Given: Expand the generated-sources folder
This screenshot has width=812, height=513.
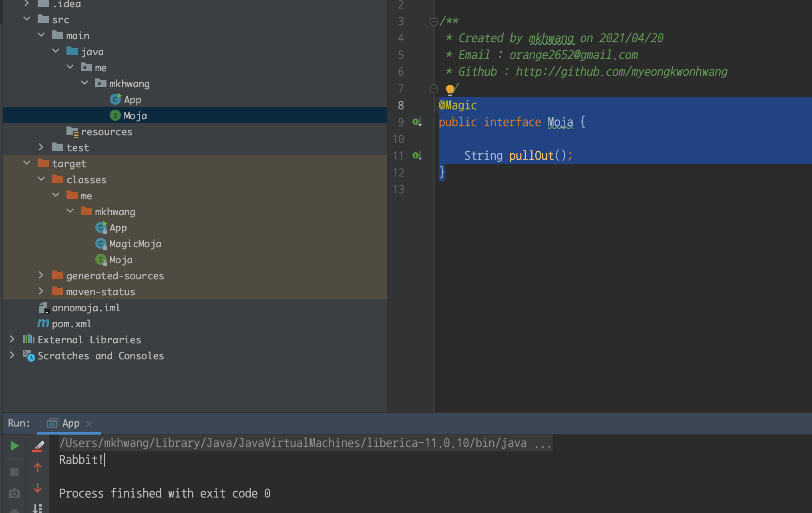Looking at the screenshot, I should [x=41, y=275].
